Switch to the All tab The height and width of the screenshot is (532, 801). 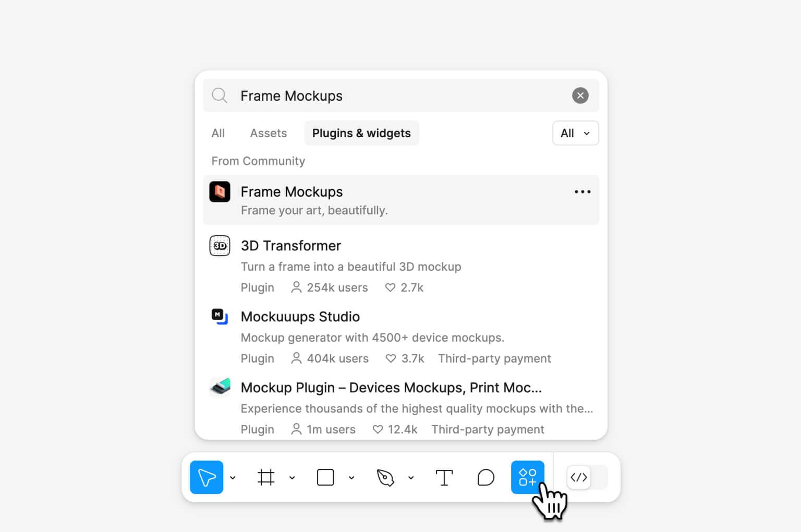tap(218, 133)
